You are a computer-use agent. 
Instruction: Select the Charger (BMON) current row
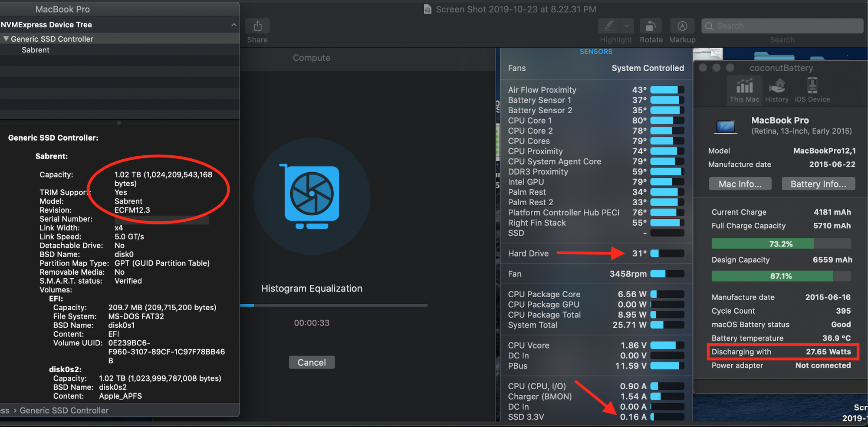click(x=596, y=397)
